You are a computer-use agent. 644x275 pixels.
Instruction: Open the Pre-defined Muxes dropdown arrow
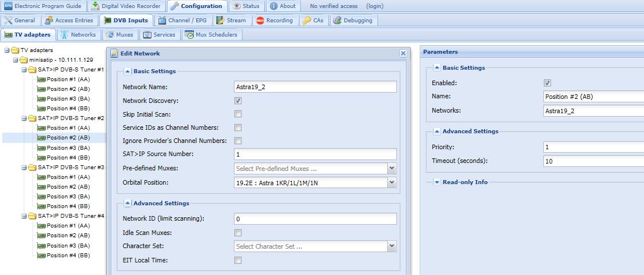click(392, 168)
